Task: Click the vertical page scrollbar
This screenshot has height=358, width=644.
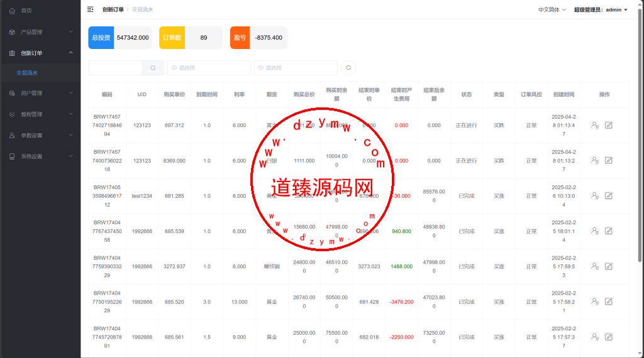Action: 640,135
